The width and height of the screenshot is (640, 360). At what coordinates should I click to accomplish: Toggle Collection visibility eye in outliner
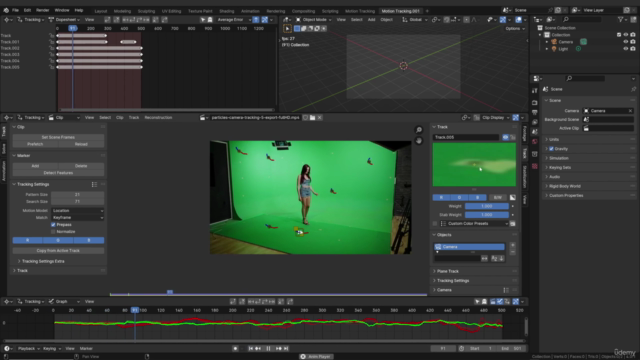tap(625, 35)
